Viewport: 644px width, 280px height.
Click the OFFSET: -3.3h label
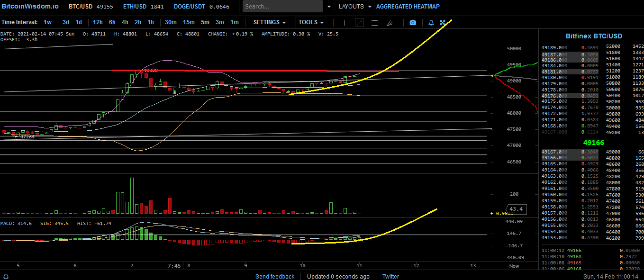(x=19, y=39)
